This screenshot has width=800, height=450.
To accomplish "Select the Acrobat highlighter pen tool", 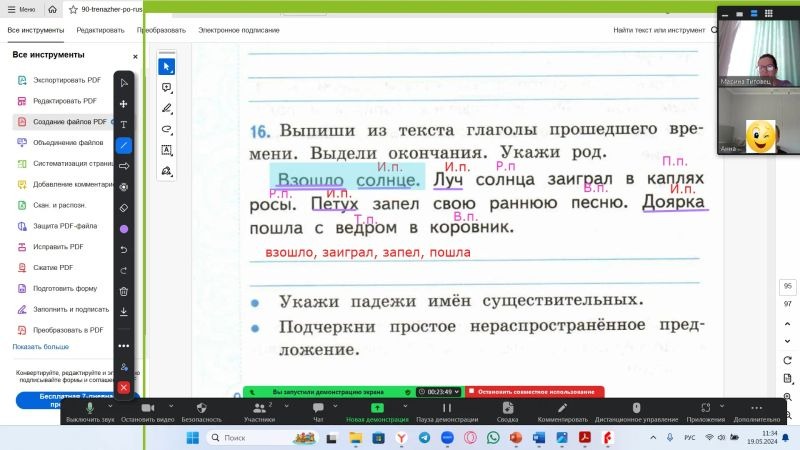I will [x=167, y=108].
